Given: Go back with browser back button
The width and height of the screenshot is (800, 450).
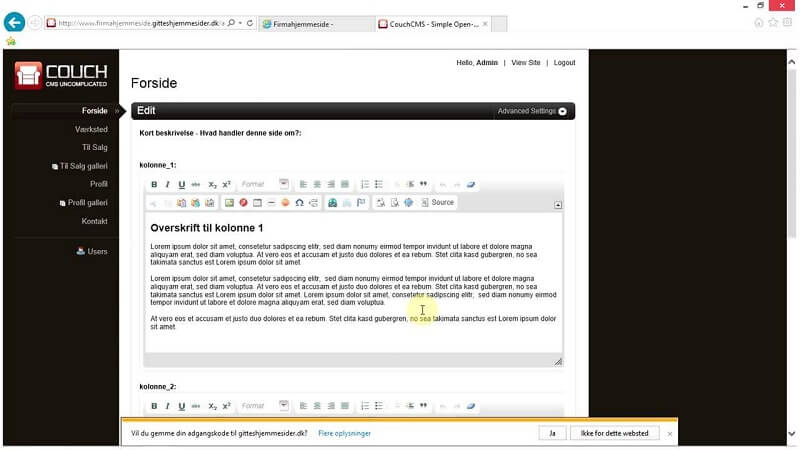Looking at the screenshot, I should coord(14,22).
